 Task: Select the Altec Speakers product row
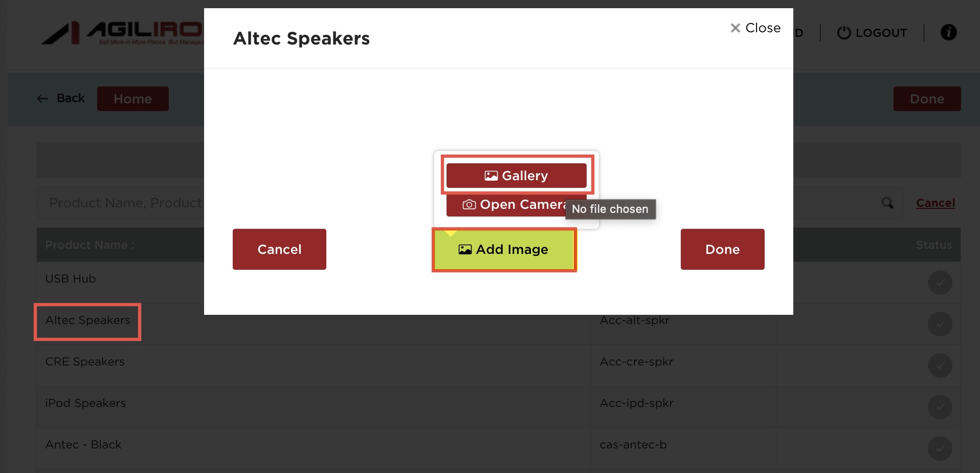click(x=499, y=324)
